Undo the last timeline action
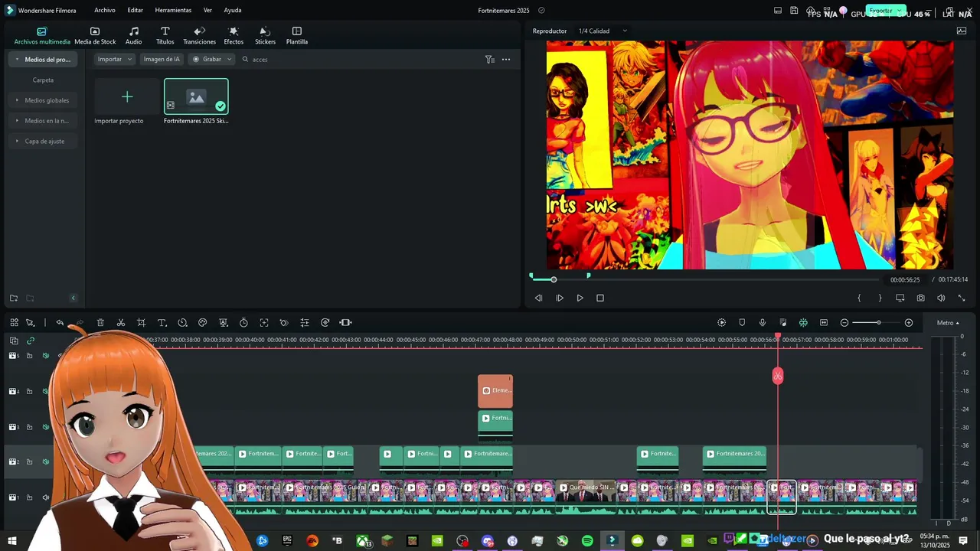Viewport: 980px width, 551px height. click(x=60, y=322)
